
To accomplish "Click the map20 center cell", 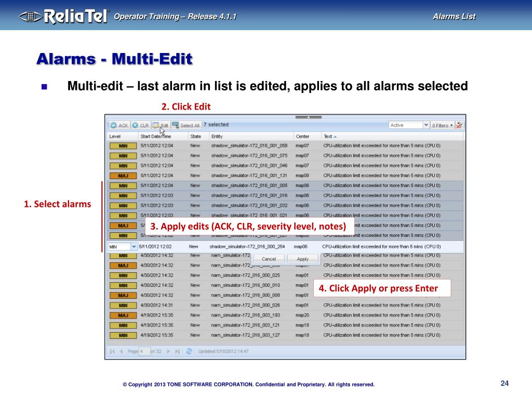I will pos(302,315).
